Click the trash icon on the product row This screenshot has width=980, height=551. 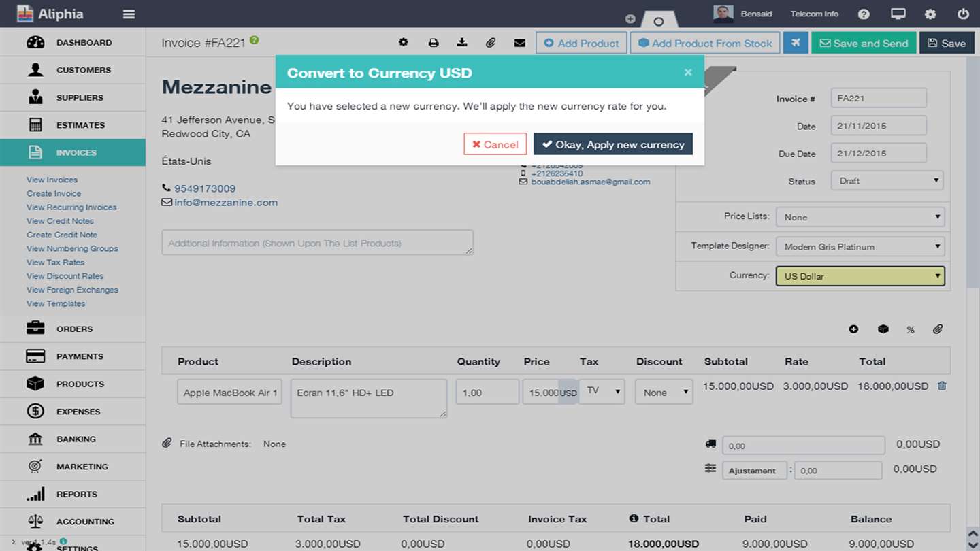click(942, 386)
